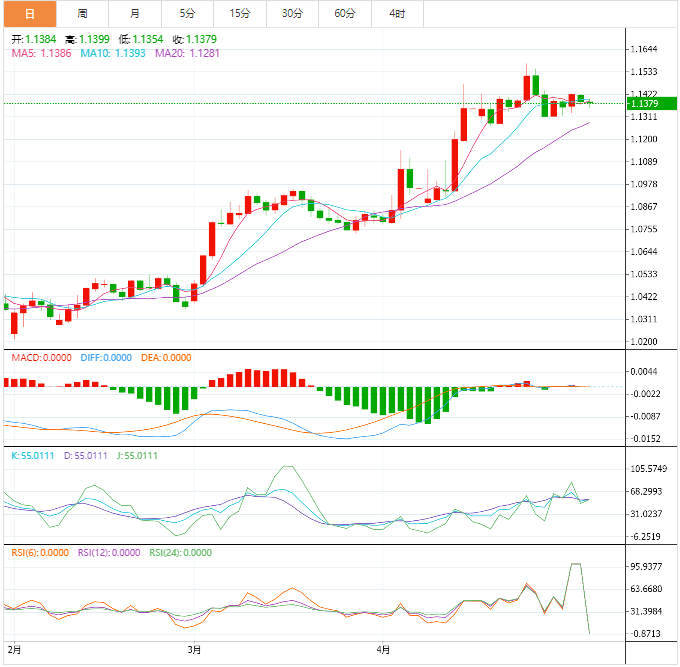Switch to the 5分 chart tab
Screen dimensions: 680x667
(188, 14)
